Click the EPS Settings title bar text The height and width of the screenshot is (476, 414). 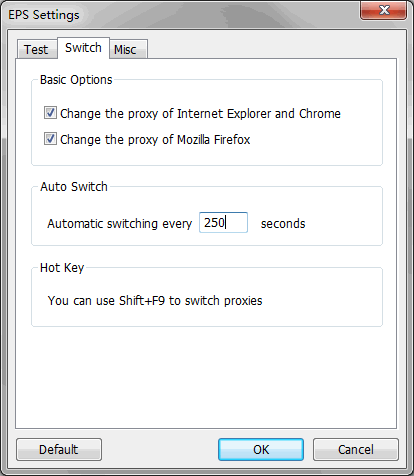tap(44, 15)
